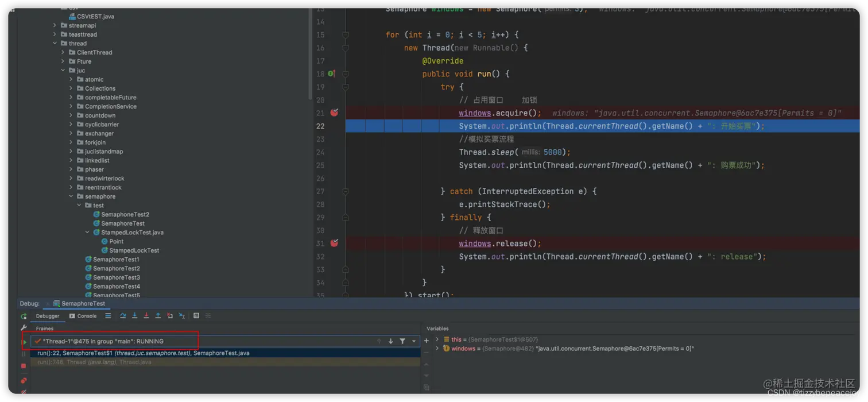Expand the 'this' variable node
Image resolution: width=868 pixels, height=402 pixels.
[437, 339]
